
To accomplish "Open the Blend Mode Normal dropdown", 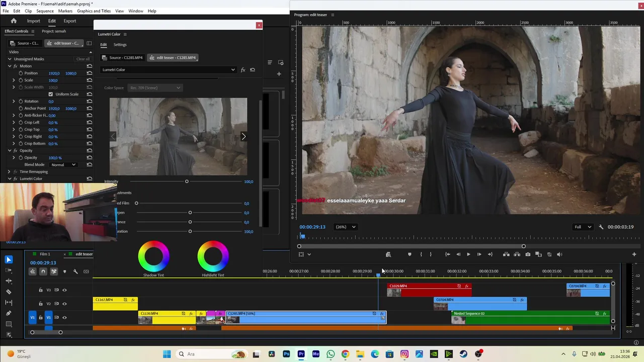I will pos(63,164).
